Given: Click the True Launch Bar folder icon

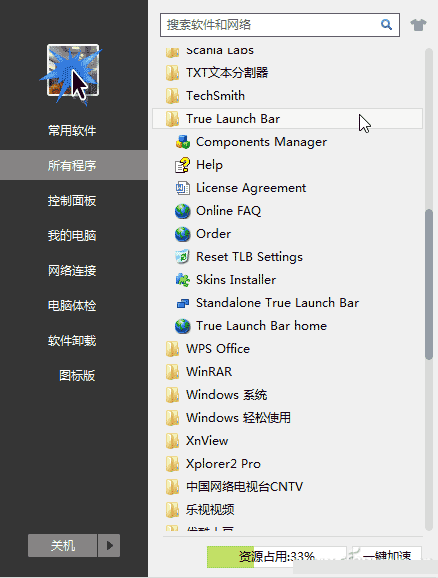Looking at the screenshot, I should [x=172, y=119].
